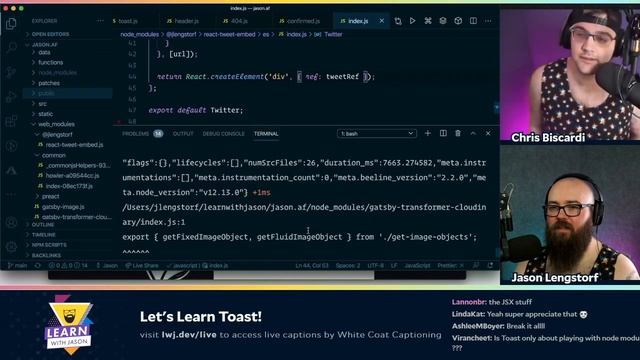The height and width of the screenshot is (360, 640).
Task: Change Spaces: 2 indentation setting
Action: pos(348,265)
